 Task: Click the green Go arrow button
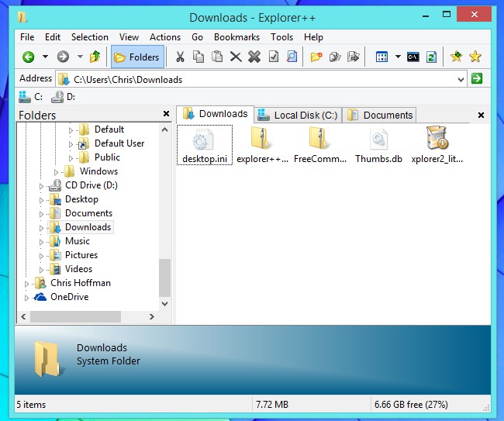[x=477, y=78]
